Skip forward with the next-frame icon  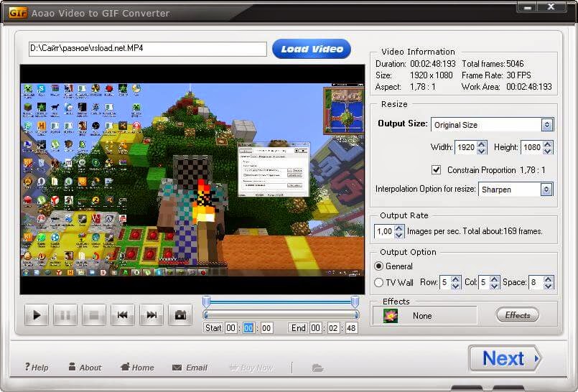point(152,315)
